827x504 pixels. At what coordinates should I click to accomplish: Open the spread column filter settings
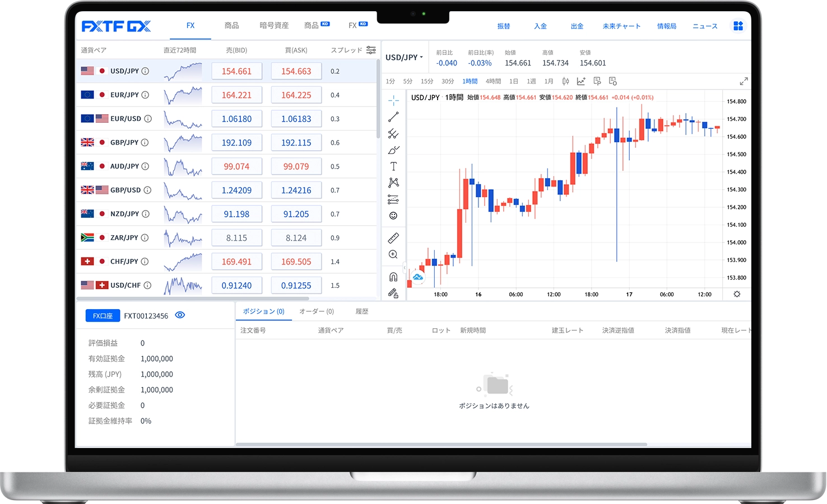[x=371, y=50]
